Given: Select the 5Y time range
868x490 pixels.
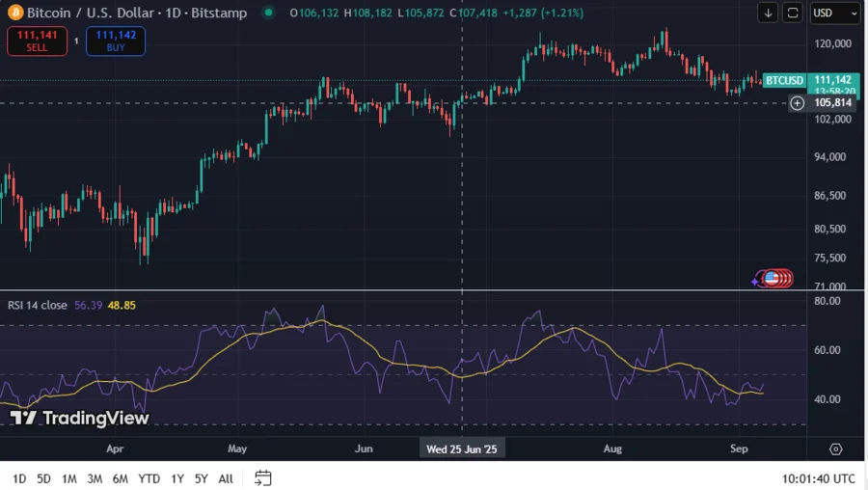Looking at the screenshot, I should [x=201, y=478].
